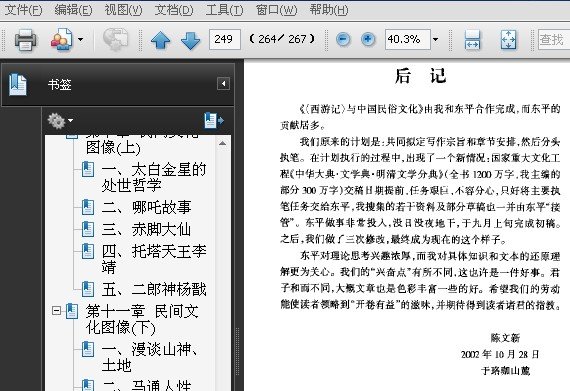Open the bookmarks options gear menu
Image resolution: width=570 pixels, height=391 pixels.
pyautogui.click(x=60, y=120)
